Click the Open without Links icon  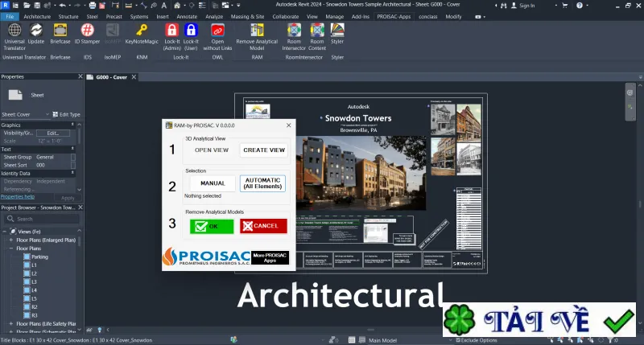pos(217,36)
